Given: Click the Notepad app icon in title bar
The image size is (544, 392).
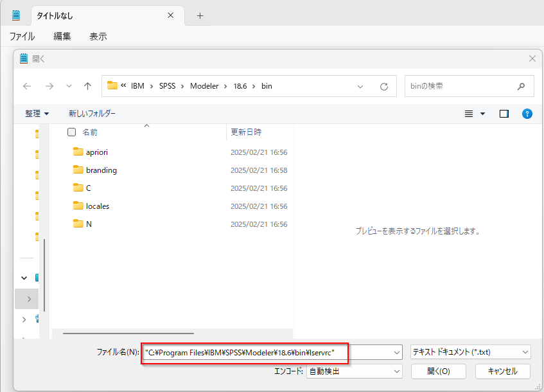Looking at the screenshot, I should 16,15.
